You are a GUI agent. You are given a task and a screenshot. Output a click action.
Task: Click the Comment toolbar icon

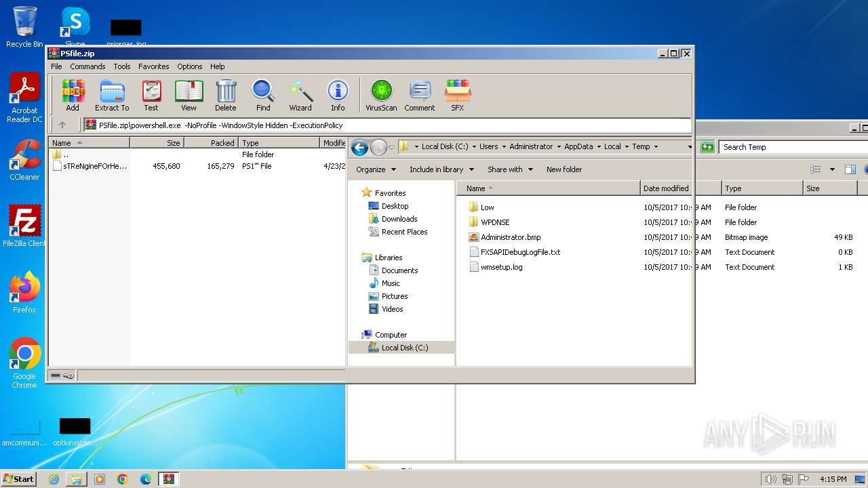420,95
